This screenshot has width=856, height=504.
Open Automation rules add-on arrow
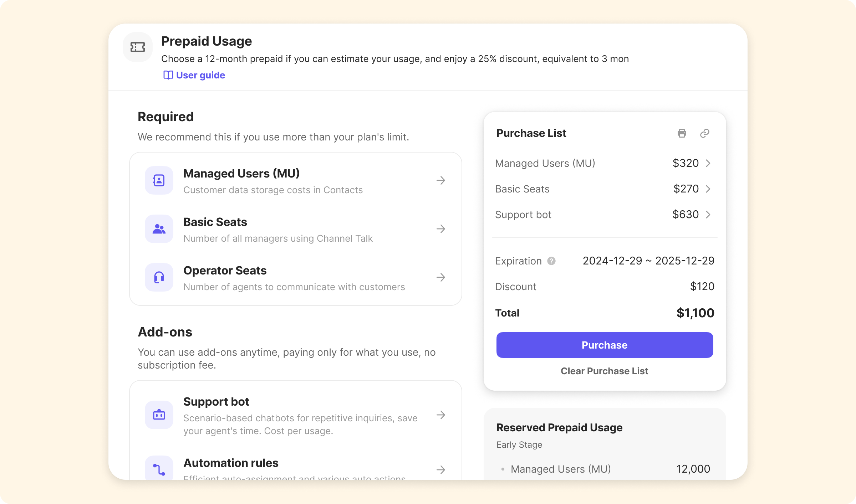pyautogui.click(x=441, y=470)
